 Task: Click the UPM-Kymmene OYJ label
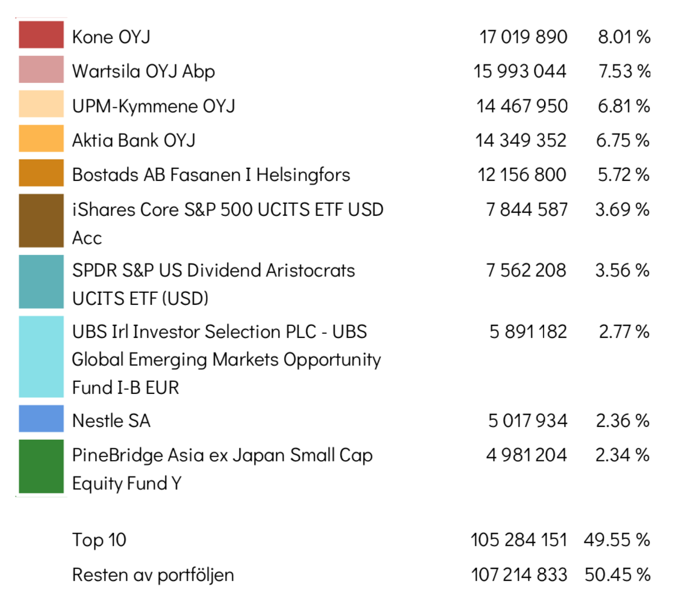(153, 106)
